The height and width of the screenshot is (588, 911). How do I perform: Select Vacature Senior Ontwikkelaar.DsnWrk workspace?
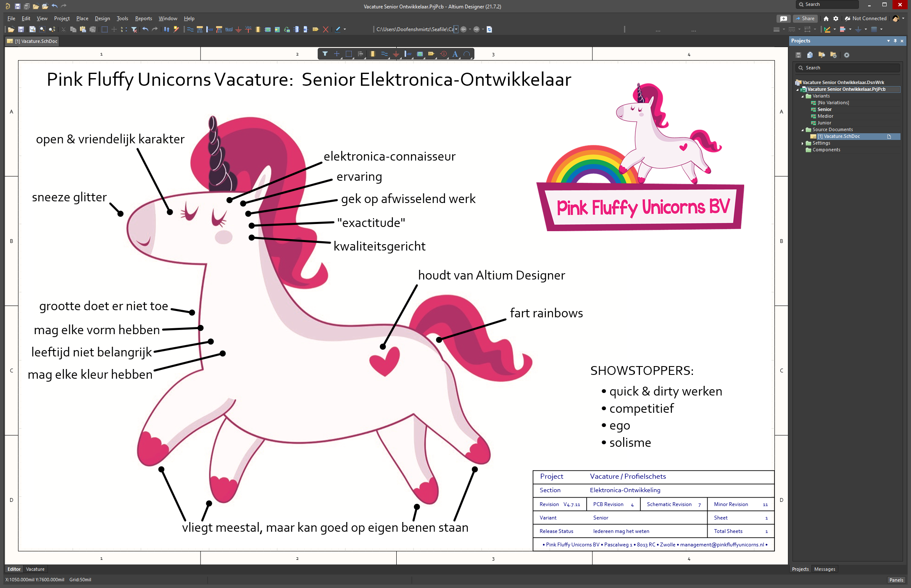click(x=843, y=83)
